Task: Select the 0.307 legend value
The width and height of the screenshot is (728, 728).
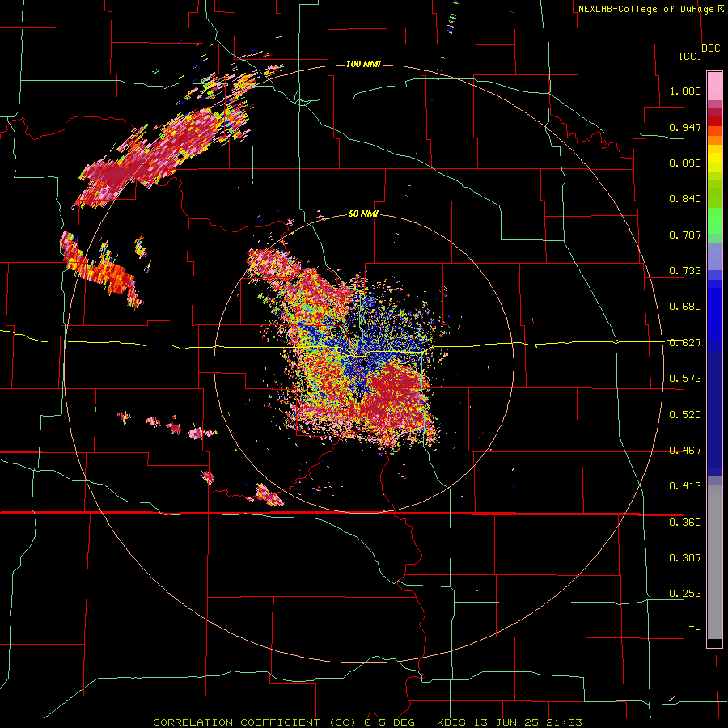Action: [685, 558]
